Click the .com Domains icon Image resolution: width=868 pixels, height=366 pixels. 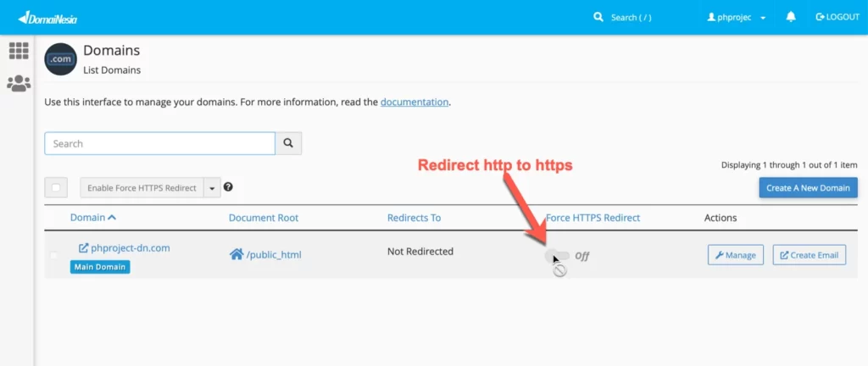61,59
